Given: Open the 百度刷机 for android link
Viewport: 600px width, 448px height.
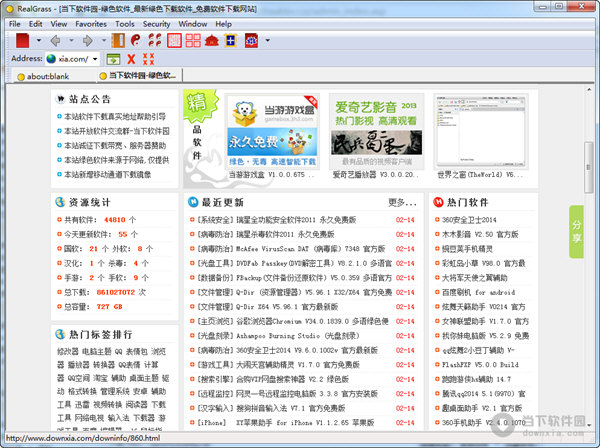Looking at the screenshot, I should [478, 293].
